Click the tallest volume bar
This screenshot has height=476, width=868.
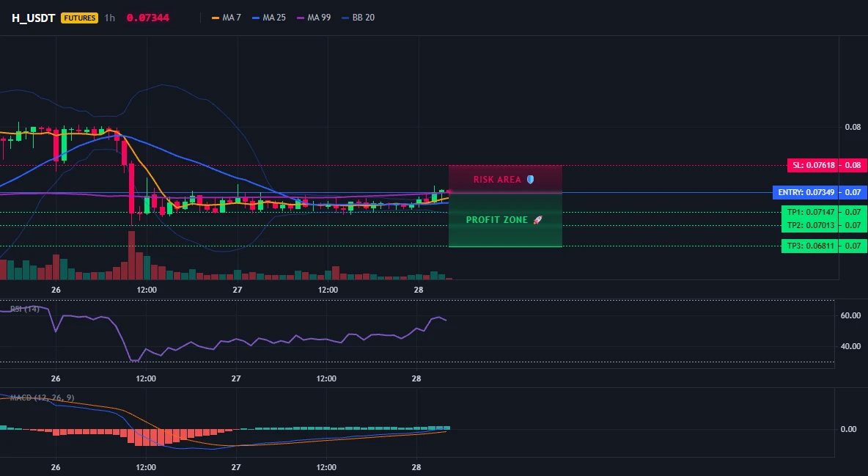pyautogui.click(x=131, y=255)
